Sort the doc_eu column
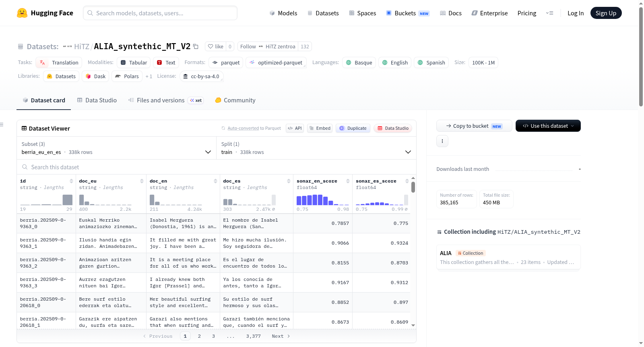The height and width of the screenshot is (347, 644). click(x=142, y=181)
